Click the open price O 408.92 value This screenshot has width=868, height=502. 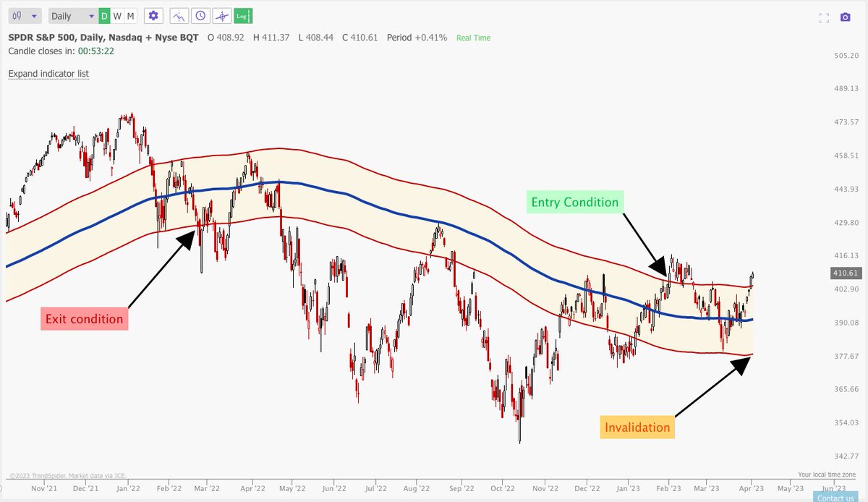(225, 37)
